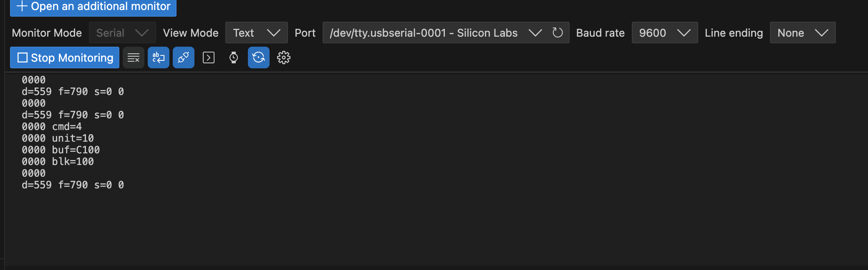
Task: Click the Stop Monitoring square icon
Action: (x=23, y=57)
